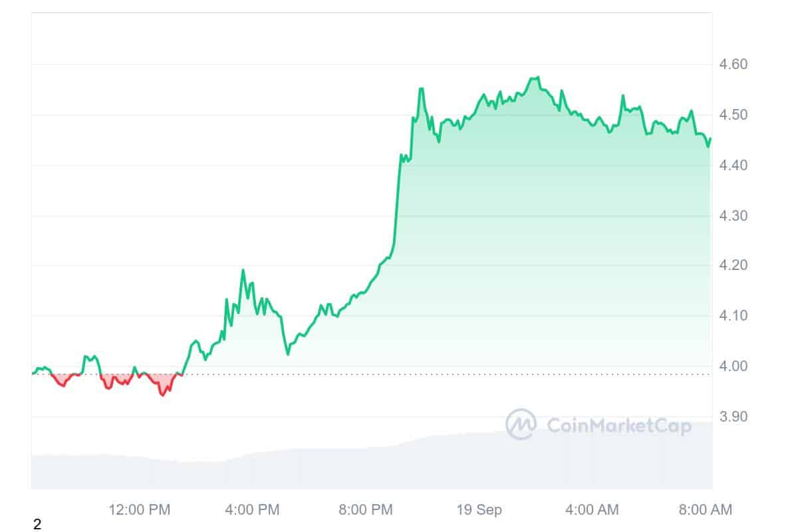Click the lowest red dip on the price line
The width and height of the screenshot is (798, 532).
point(162,395)
